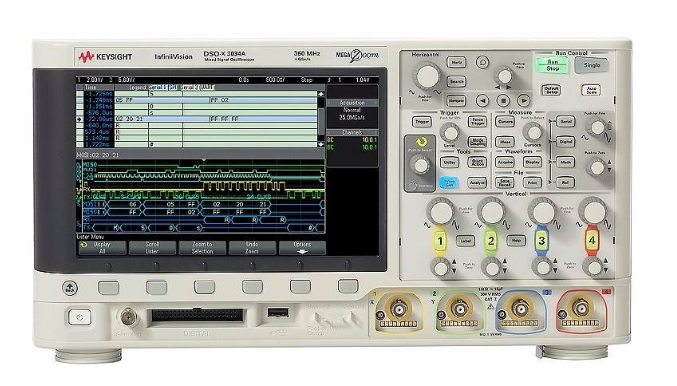The image size is (677, 386).
Task: Select lister row with 05 FF
Action: click(197, 100)
